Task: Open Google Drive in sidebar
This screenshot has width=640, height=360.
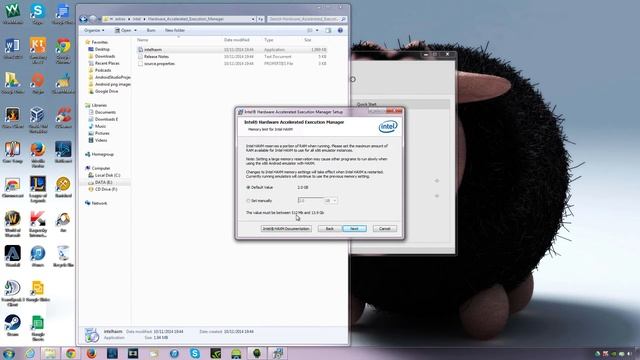Action: (106, 91)
